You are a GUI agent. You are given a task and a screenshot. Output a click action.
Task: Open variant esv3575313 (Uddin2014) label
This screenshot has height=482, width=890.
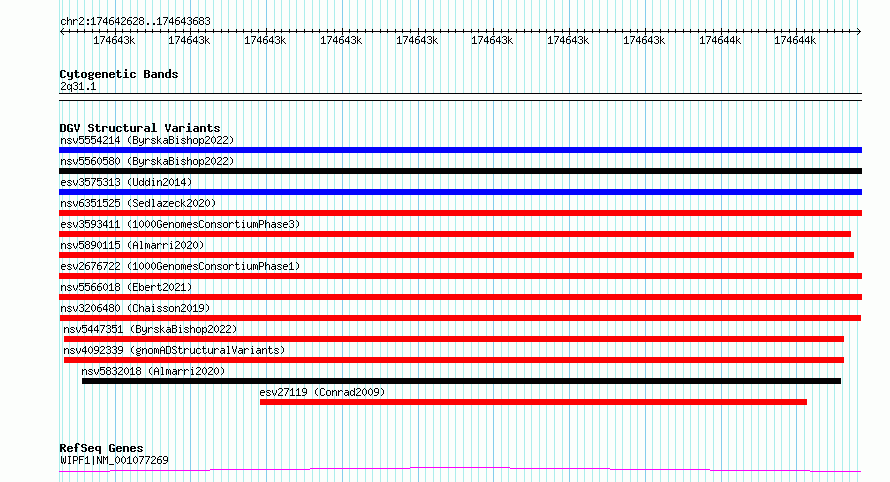pyautogui.click(x=126, y=182)
